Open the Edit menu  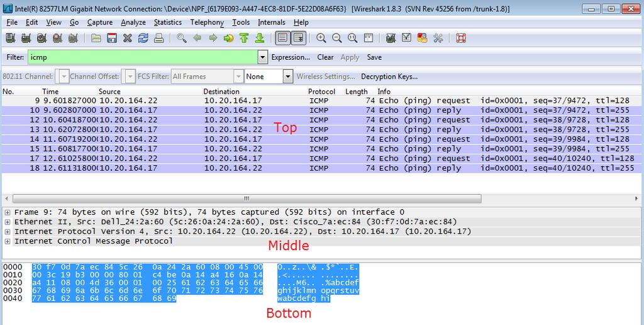click(x=31, y=22)
